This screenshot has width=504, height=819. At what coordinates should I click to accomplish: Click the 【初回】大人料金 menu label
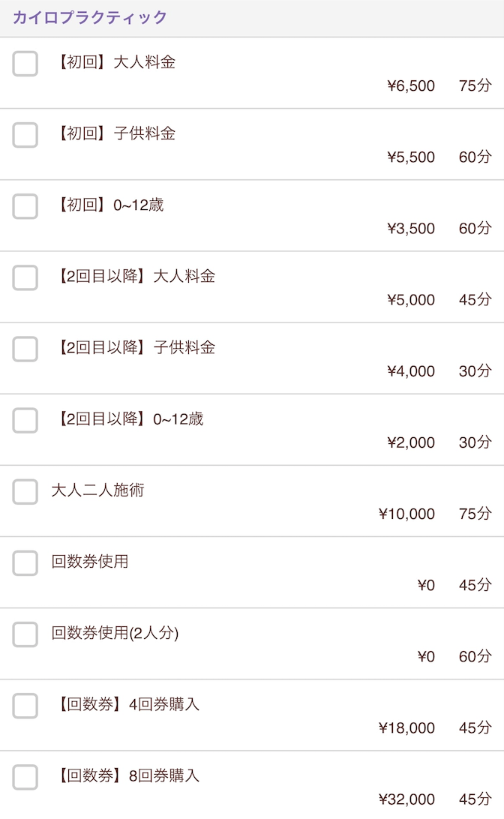tap(114, 62)
